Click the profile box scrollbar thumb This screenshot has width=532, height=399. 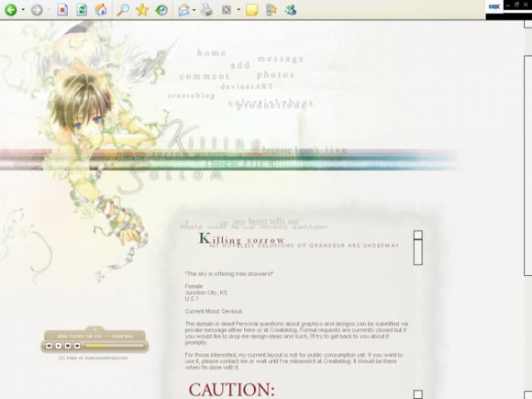418,252
